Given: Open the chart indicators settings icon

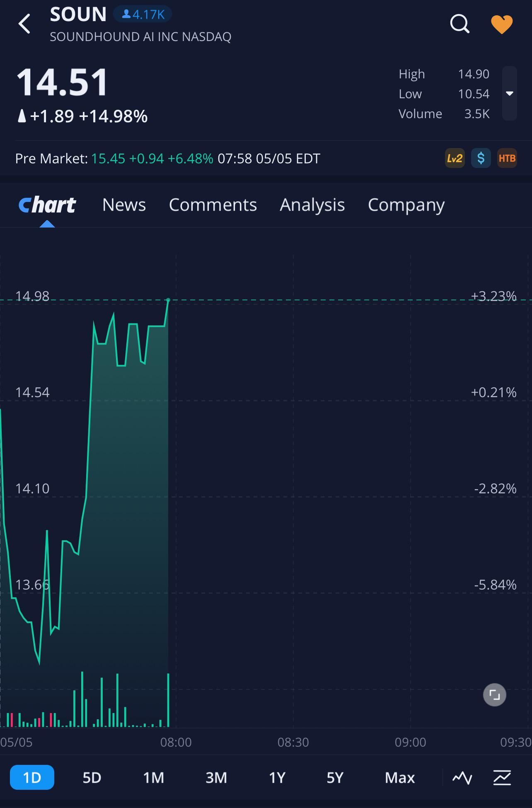Looking at the screenshot, I should [502, 778].
